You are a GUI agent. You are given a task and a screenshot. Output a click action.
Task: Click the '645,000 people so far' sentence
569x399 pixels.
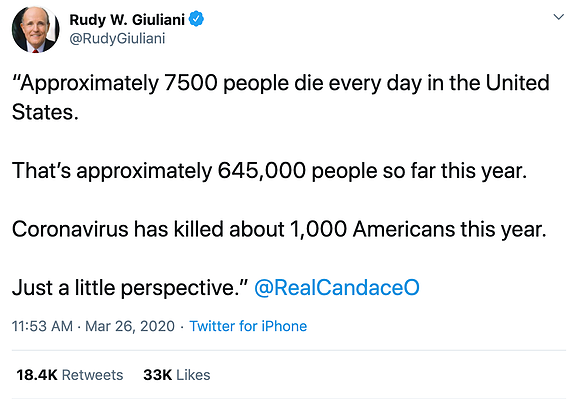pyautogui.click(x=269, y=170)
